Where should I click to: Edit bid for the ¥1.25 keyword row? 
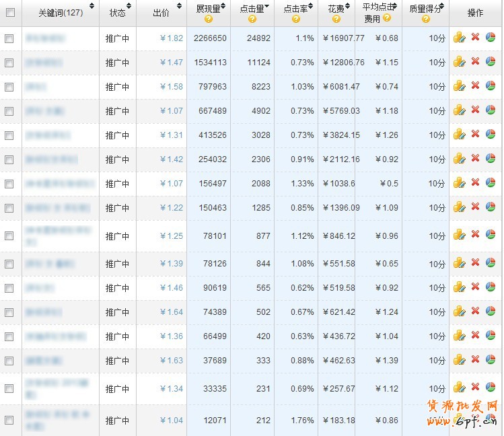click(x=460, y=235)
